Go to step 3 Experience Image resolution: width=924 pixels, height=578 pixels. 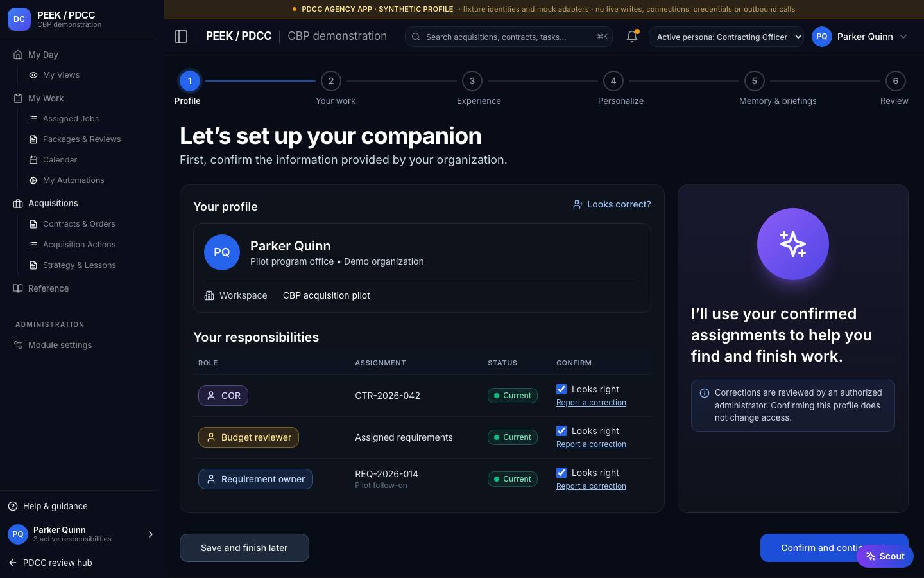coord(472,81)
